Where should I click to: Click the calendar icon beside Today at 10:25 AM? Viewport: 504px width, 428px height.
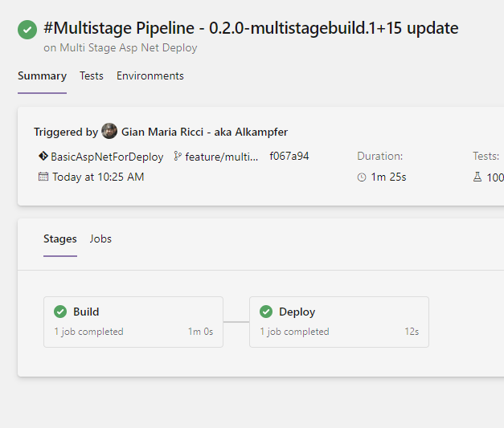[x=43, y=177]
